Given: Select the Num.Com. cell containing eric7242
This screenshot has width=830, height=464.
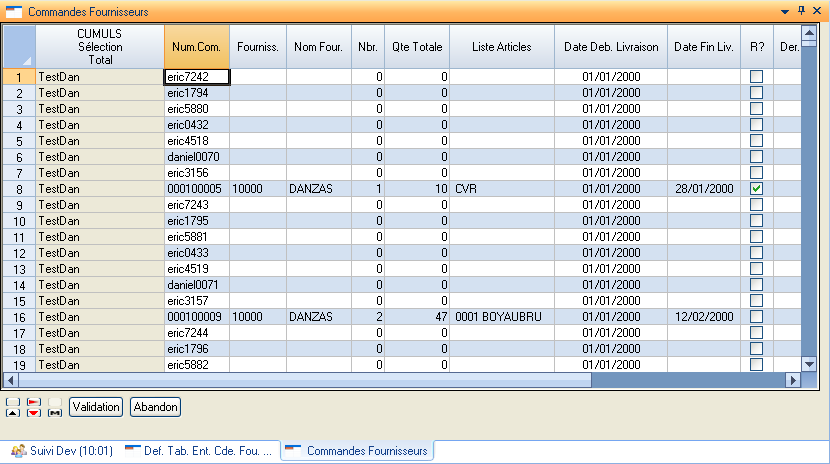Looking at the screenshot, I should click(197, 76).
